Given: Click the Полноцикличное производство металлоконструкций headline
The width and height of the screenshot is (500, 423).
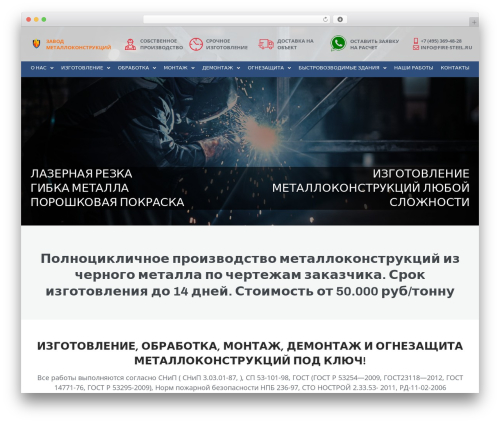Looking at the screenshot, I should pyautogui.click(x=250, y=275).
